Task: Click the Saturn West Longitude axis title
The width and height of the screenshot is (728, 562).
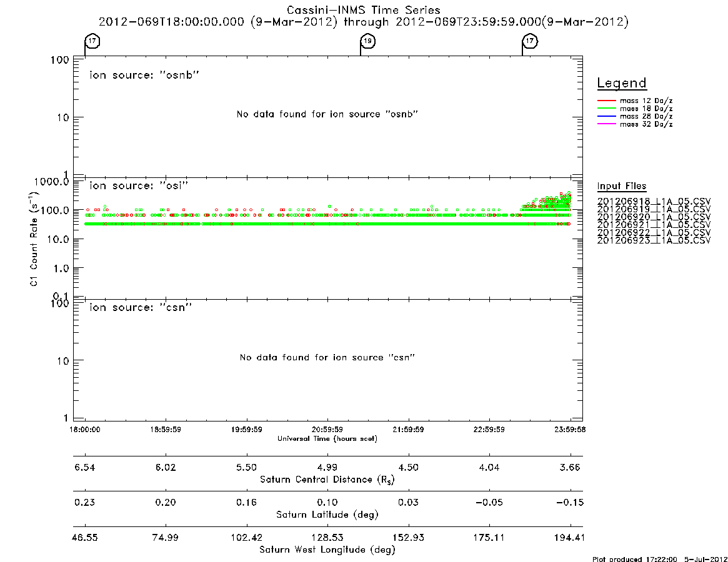Action: point(327,550)
